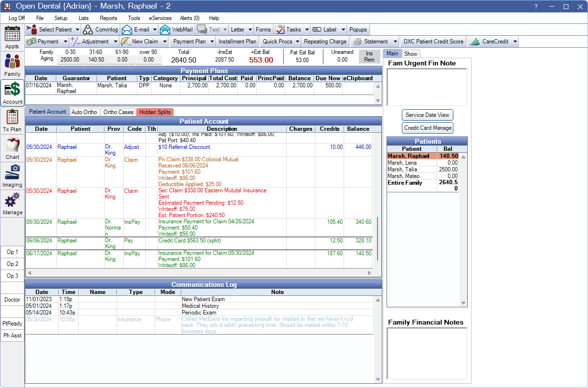Screen dimensions: 588x388
Task: Expand the New Claim dropdown arrow
Action: (x=165, y=42)
